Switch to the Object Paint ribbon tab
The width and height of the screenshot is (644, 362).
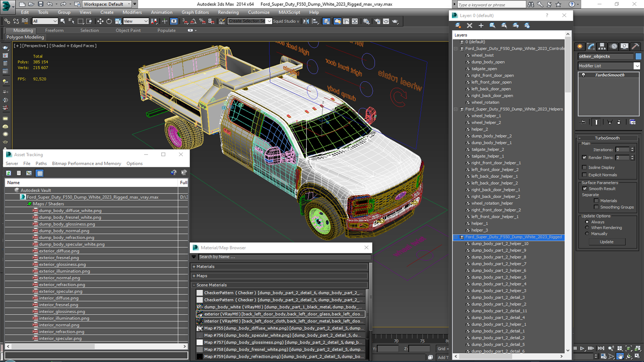pyautogui.click(x=128, y=30)
